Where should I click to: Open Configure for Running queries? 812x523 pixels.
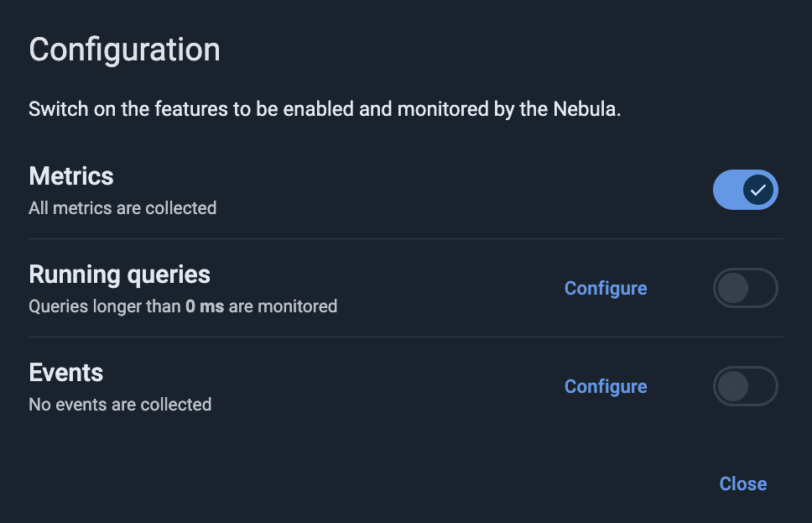(x=606, y=288)
